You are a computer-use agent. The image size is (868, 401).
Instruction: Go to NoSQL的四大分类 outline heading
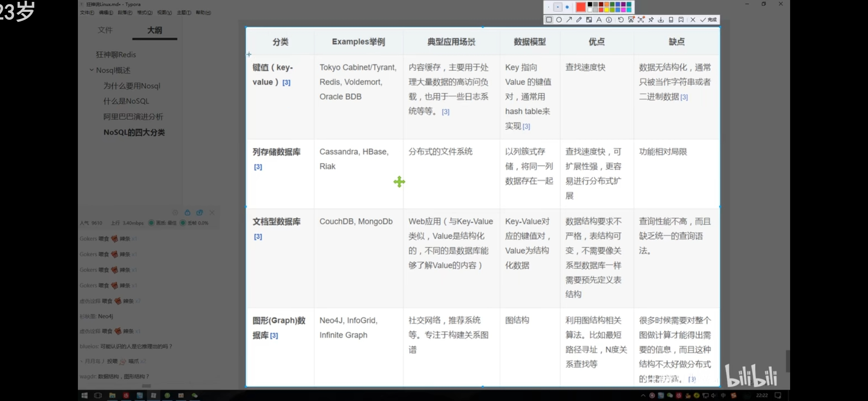(x=134, y=132)
